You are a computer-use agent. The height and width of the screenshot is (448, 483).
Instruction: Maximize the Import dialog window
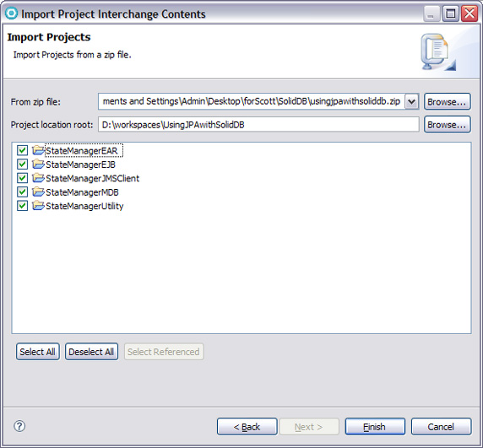[451, 13]
